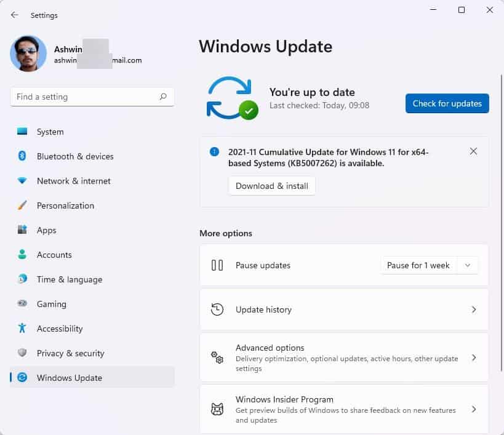Click the Update history clock icon
The image size is (504, 435).
tap(217, 309)
